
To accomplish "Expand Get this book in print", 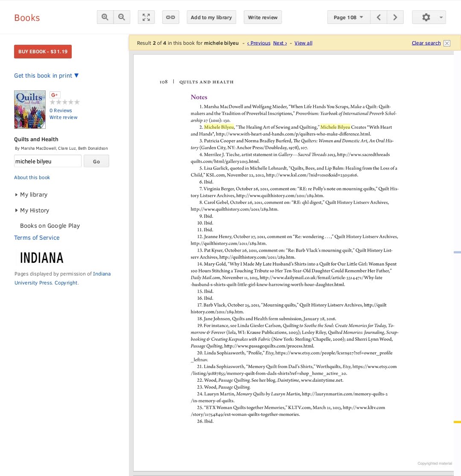I will (x=46, y=75).
